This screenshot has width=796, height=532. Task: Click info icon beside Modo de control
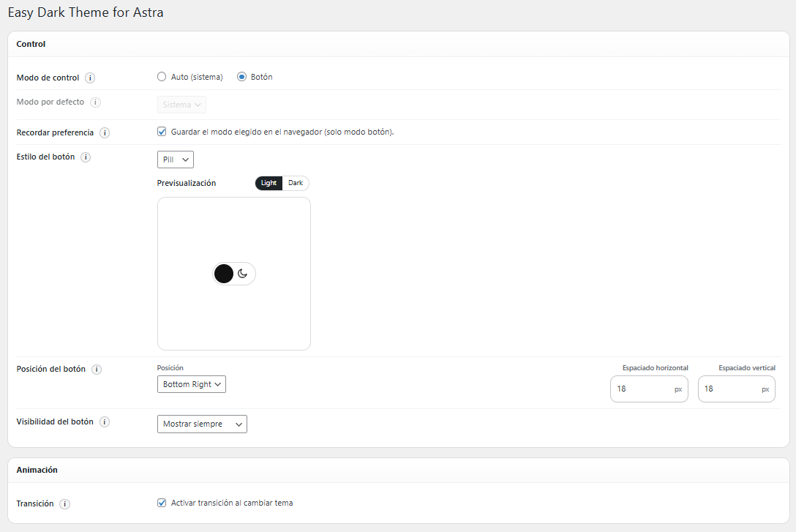[90, 78]
